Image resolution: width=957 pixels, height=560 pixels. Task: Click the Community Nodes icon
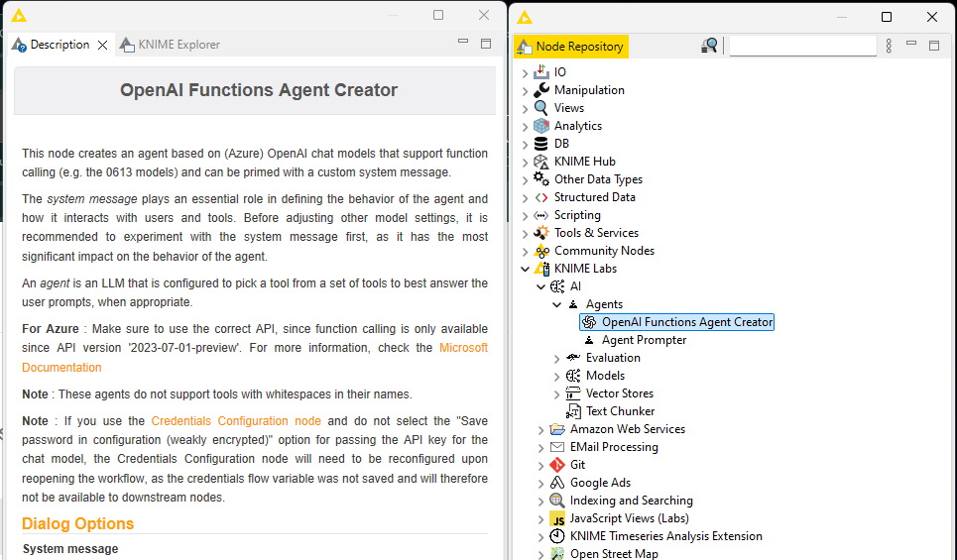click(541, 251)
